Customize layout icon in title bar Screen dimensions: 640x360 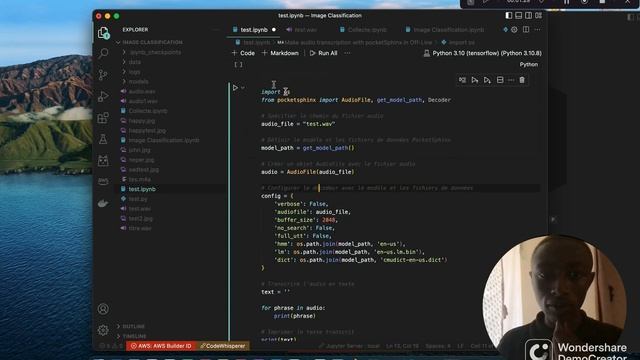[x=539, y=16]
